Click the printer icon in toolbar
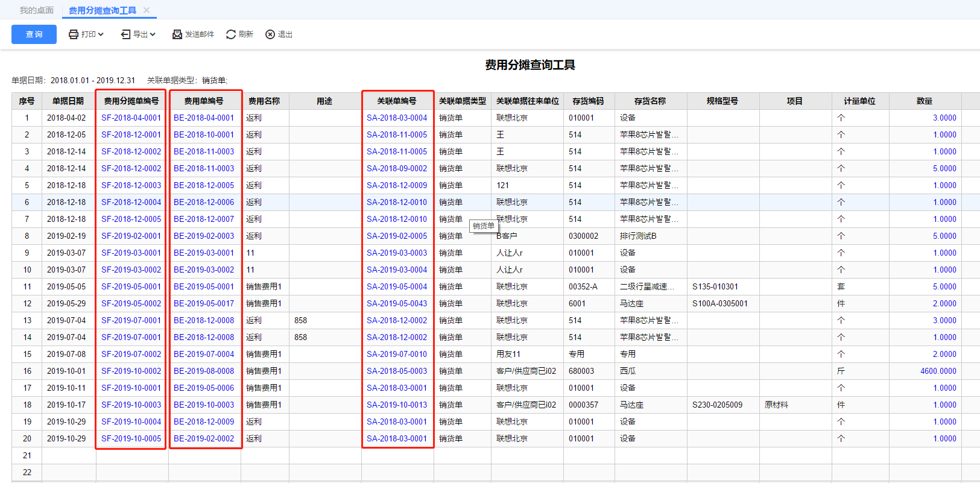Screen dimensions: 980x483 point(74,34)
